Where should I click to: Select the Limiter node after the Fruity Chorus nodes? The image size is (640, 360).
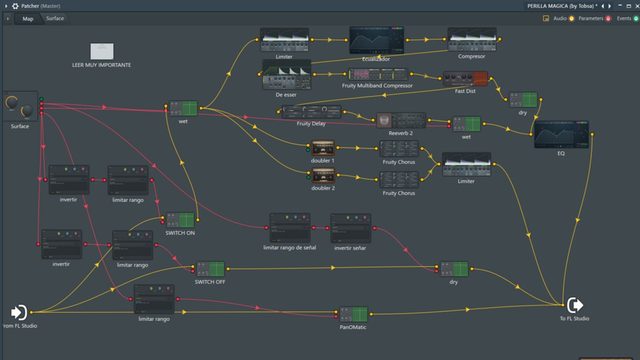[467, 164]
